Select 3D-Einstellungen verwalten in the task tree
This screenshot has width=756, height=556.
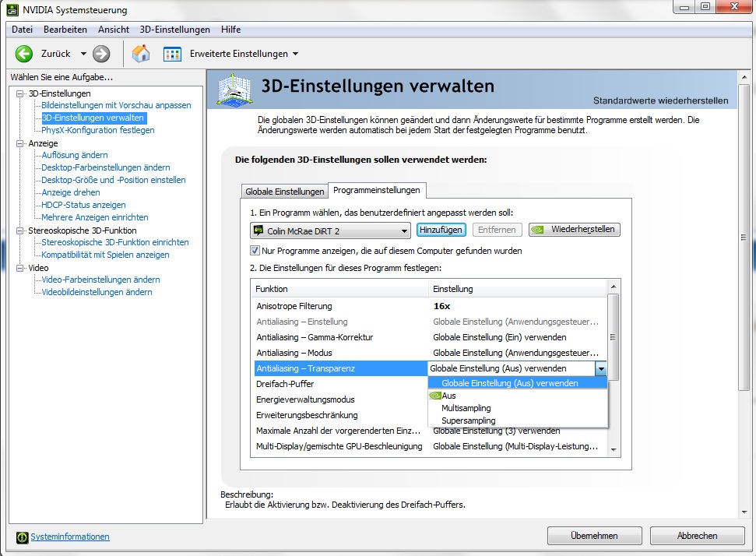pyautogui.click(x=93, y=118)
